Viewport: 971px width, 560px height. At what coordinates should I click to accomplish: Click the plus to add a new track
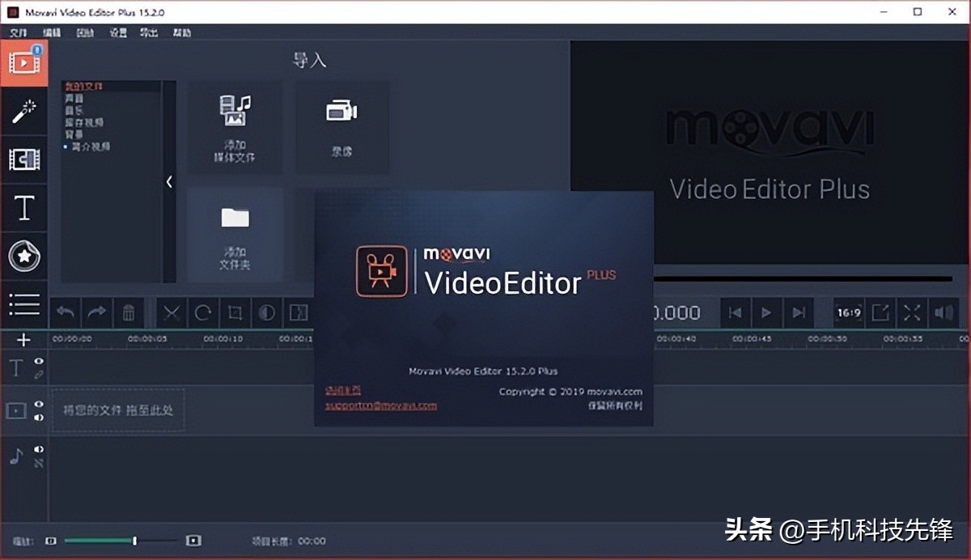coord(24,339)
